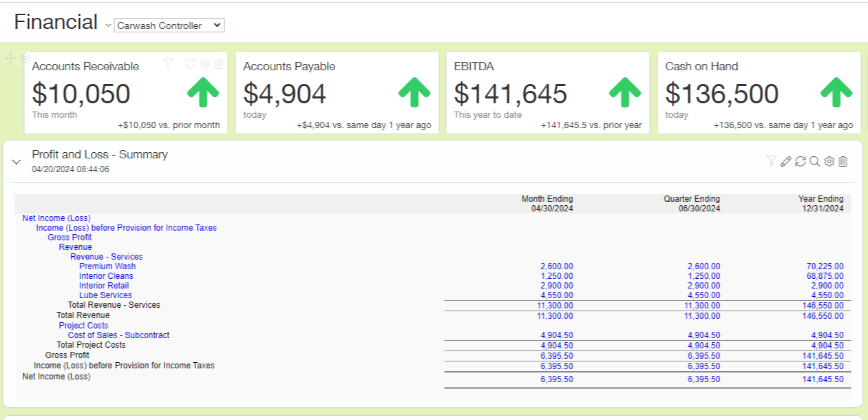The height and width of the screenshot is (420, 868).
Task: Click the filter icon on Profit and Loss panel
Action: click(x=772, y=161)
